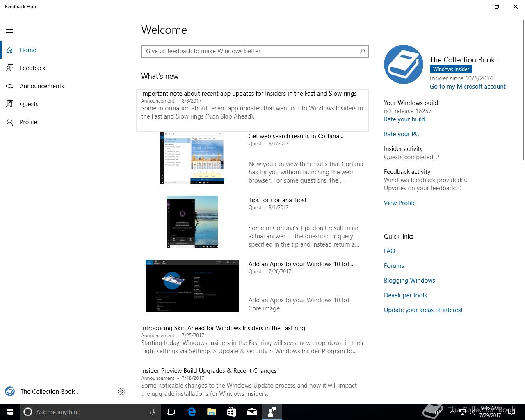Screen dimensions: 525x420
Task: Open Add an Appx to your Windows 10 IoT title
Action: tap(301, 264)
